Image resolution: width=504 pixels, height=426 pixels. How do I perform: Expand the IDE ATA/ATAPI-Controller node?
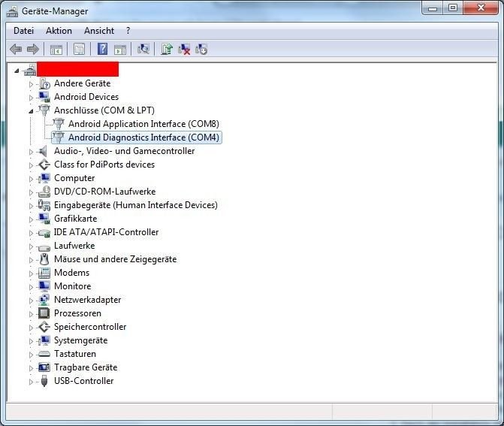coord(31,233)
